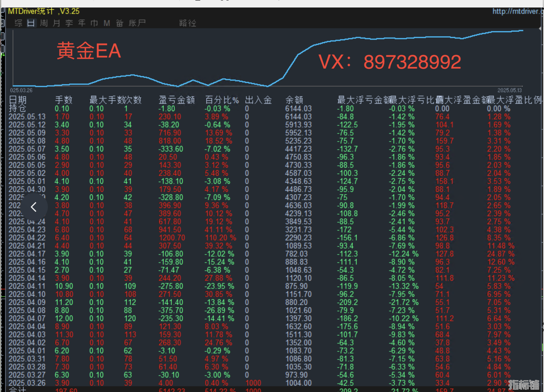Click the 1200.70 profit value
The width and height of the screenshot is (544, 392).
click(x=172, y=238)
